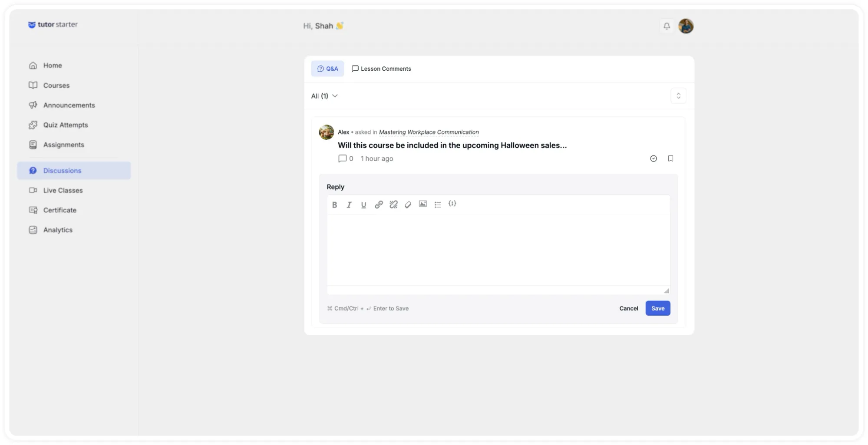Open notifications bell
This screenshot has height=445, width=868.
(x=667, y=26)
